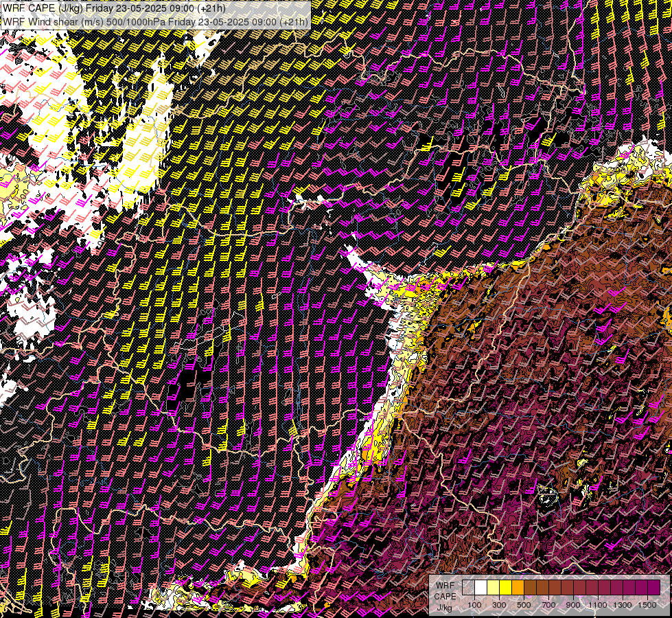
Task: Pick the orange swatch in the CAPE legend
Action: pos(518,587)
